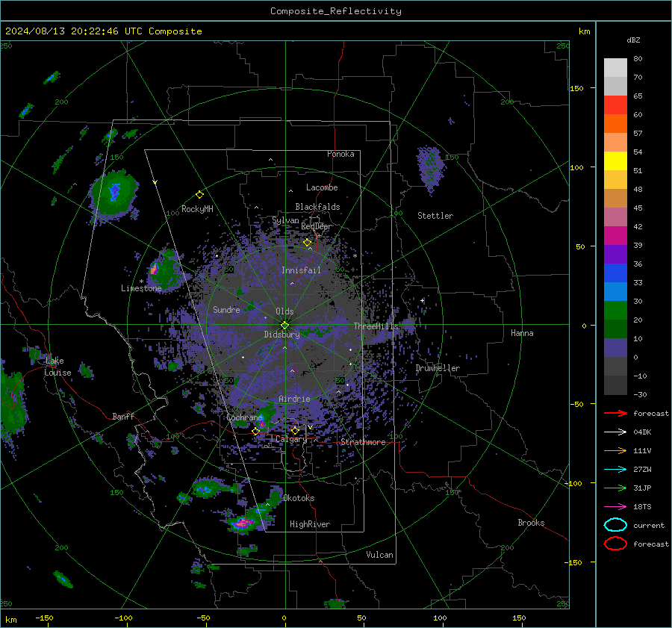This screenshot has height=628, width=672.
Task: Click the RockyMH label
Action: click(x=197, y=209)
